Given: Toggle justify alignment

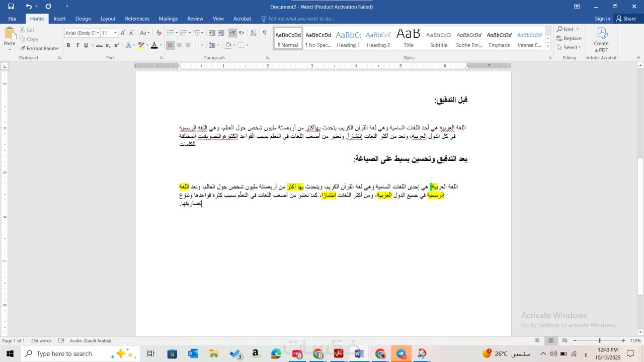Looking at the screenshot, I should click(197, 45).
